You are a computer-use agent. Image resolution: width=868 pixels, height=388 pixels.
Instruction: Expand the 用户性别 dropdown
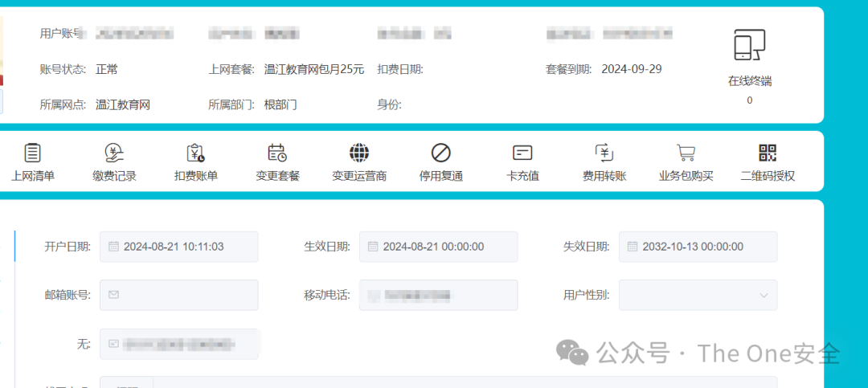(x=764, y=295)
